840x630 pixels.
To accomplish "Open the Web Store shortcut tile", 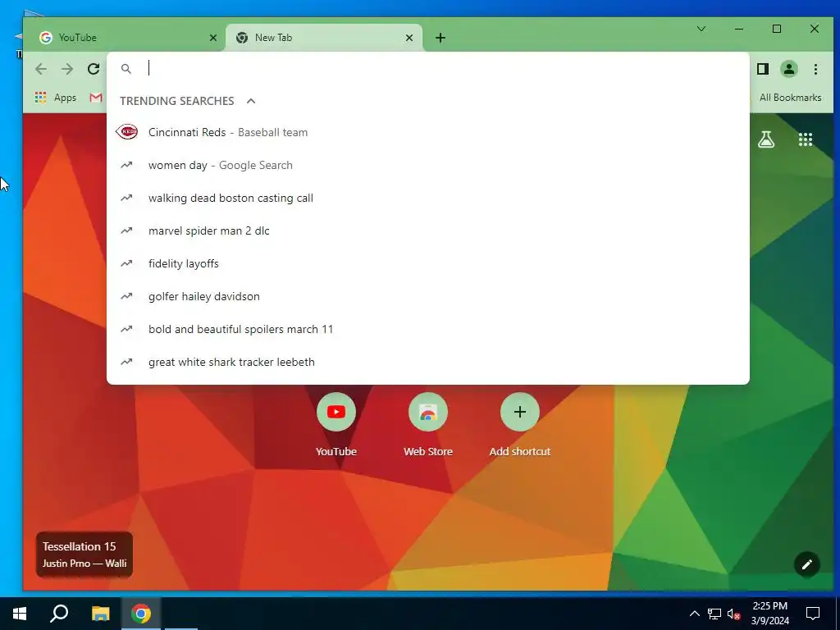I will pos(428,425).
